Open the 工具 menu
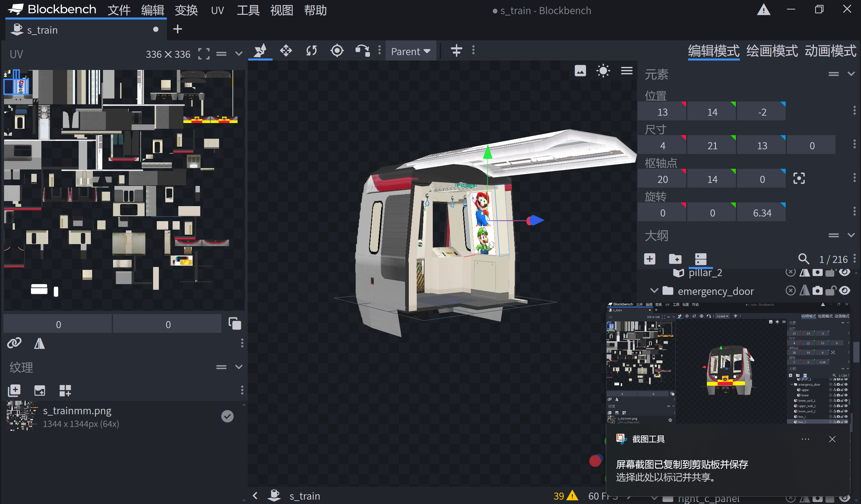 coord(248,10)
